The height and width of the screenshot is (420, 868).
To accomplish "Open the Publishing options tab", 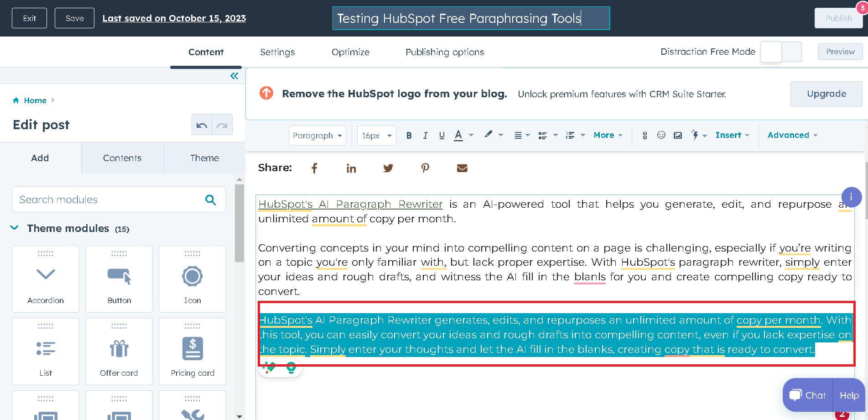I will (445, 52).
